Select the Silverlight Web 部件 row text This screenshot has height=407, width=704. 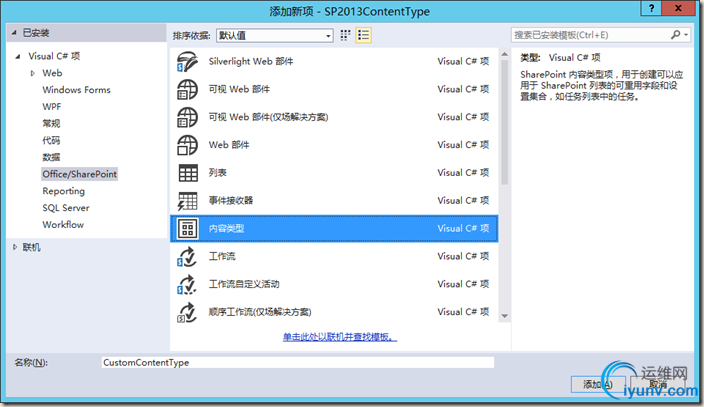tap(251, 62)
